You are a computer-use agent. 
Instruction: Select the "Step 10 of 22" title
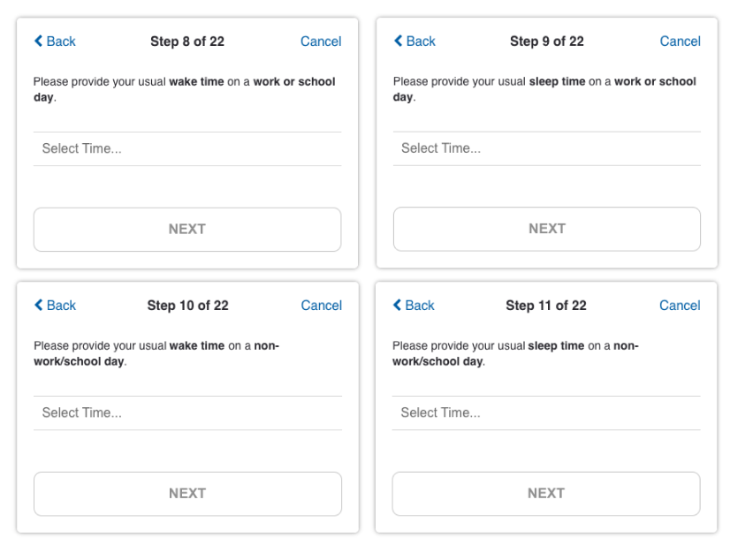(187, 306)
